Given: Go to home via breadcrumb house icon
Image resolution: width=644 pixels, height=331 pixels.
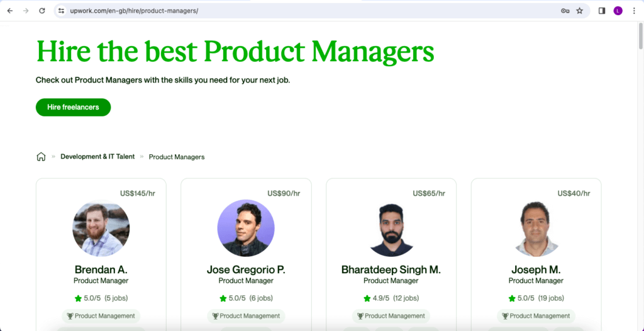Looking at the screenshot, I should pos(41,157).
